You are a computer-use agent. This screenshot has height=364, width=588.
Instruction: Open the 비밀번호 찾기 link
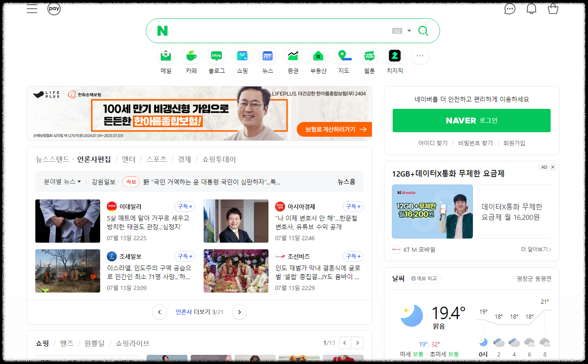point(475,143)
